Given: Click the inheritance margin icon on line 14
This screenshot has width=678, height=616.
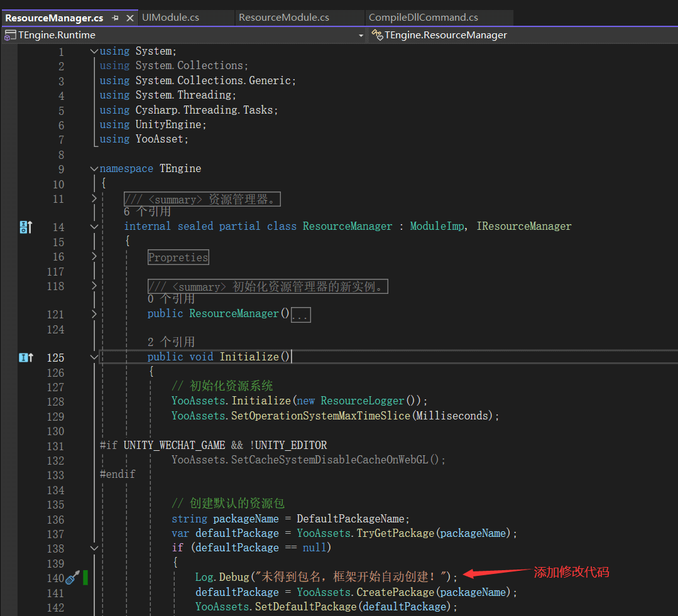Looking at the screenshot, I should (25, 227).
